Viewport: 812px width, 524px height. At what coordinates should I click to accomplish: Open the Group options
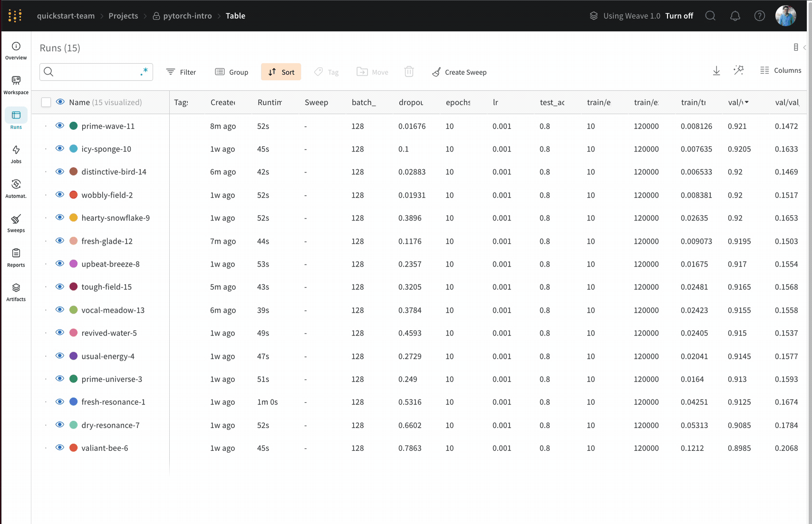click(x=232, y=72)
